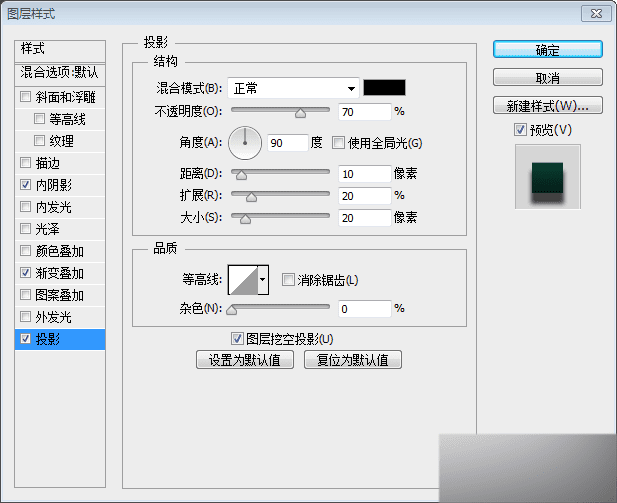Enable the 图案叠加 checkbox
617x503 pixels.
(x=26, y=295)
